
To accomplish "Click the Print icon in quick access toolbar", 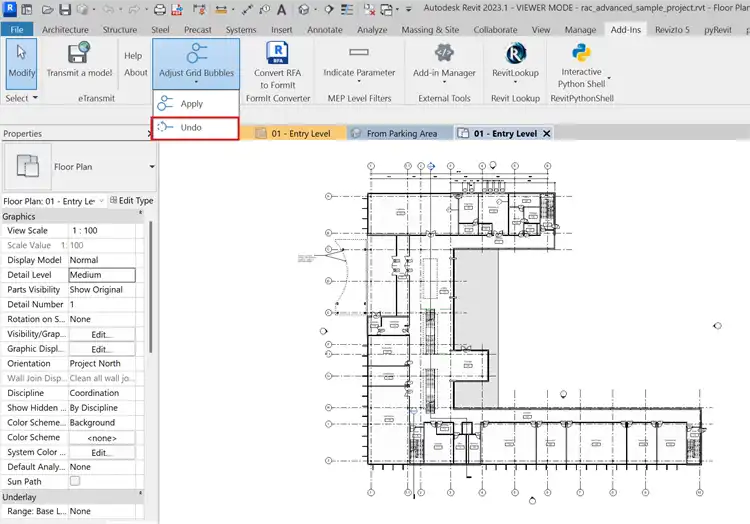I will click(160, 9).
